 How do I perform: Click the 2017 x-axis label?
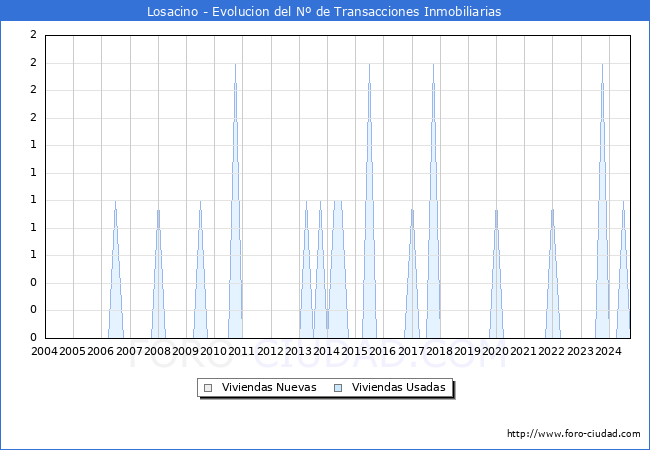(x=411, y=351)
